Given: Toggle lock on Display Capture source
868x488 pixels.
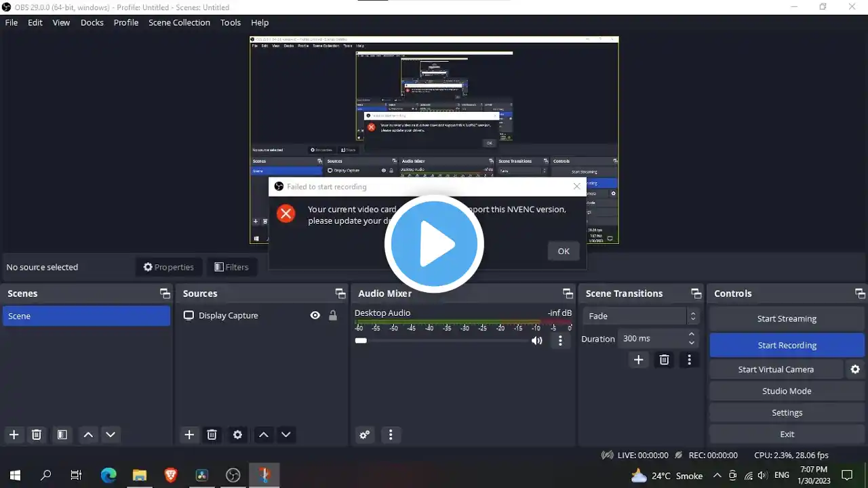Looking at the screenshot, I should pos(332,315).
